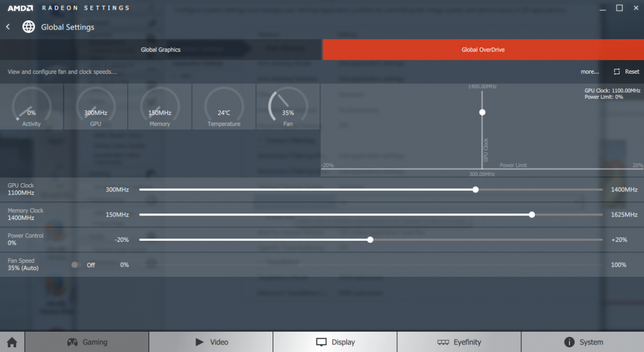Viewport: 644px width, 352px height.
Task: Open the Gaming section
Action: 87,342
